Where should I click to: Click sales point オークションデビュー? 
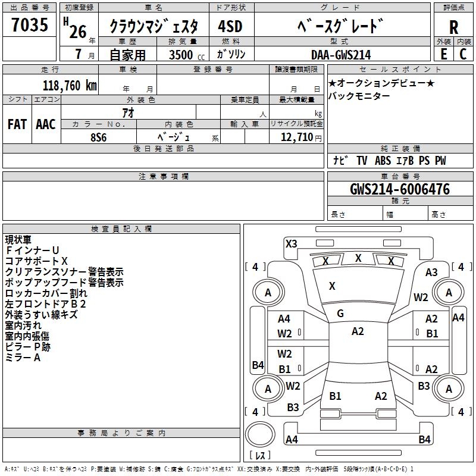(x=381, y=83)
